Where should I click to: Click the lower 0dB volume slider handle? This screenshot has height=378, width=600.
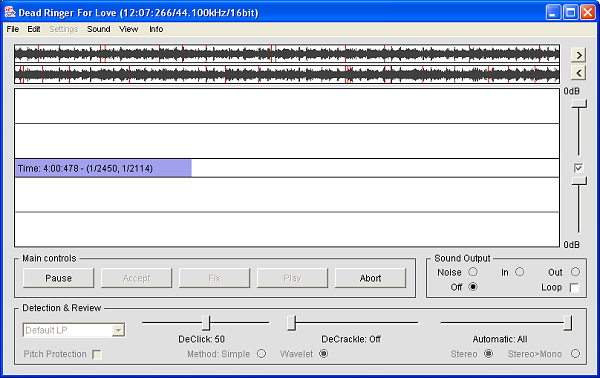579,181
